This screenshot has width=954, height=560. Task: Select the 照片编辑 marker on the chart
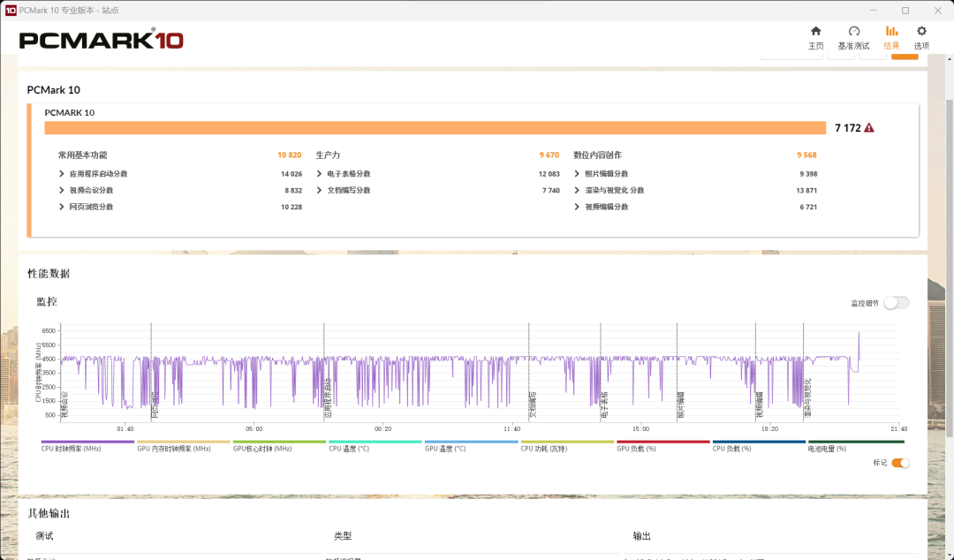[x=681, y=405]
